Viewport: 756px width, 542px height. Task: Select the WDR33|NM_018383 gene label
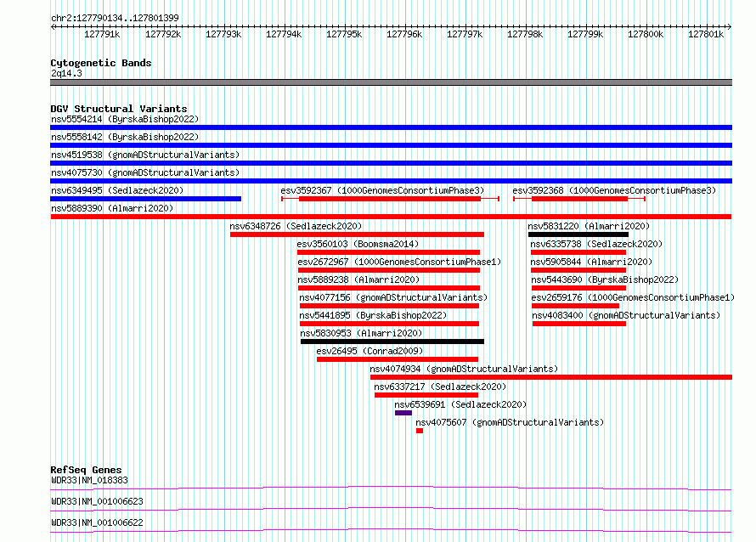pyautogui.click(x=90, y=480)
